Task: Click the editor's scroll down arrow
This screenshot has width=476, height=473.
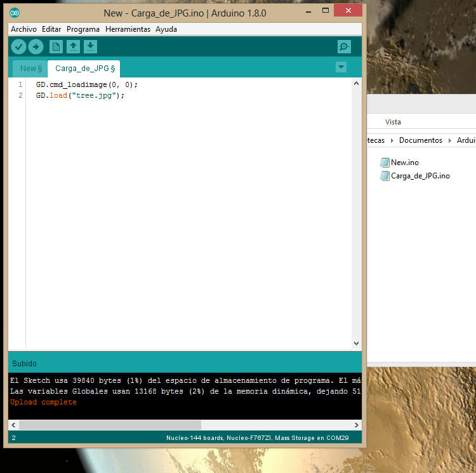Action: tap(357, 343)
